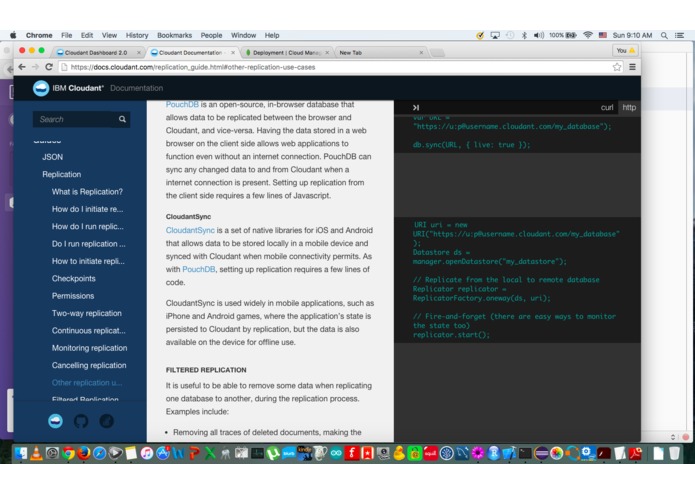Follow the CloudantSync link
695x494 pixels.
coord(190,230)
